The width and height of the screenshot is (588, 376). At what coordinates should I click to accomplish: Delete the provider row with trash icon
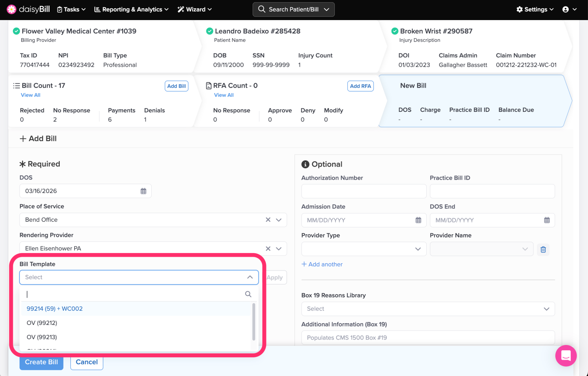pos(543,249)
